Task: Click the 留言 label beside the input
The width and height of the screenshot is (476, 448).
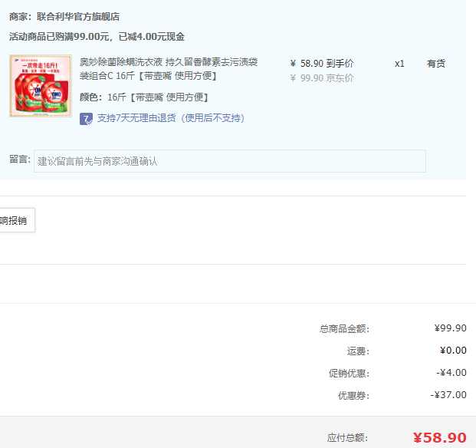Action: click(x=20, y=159)
